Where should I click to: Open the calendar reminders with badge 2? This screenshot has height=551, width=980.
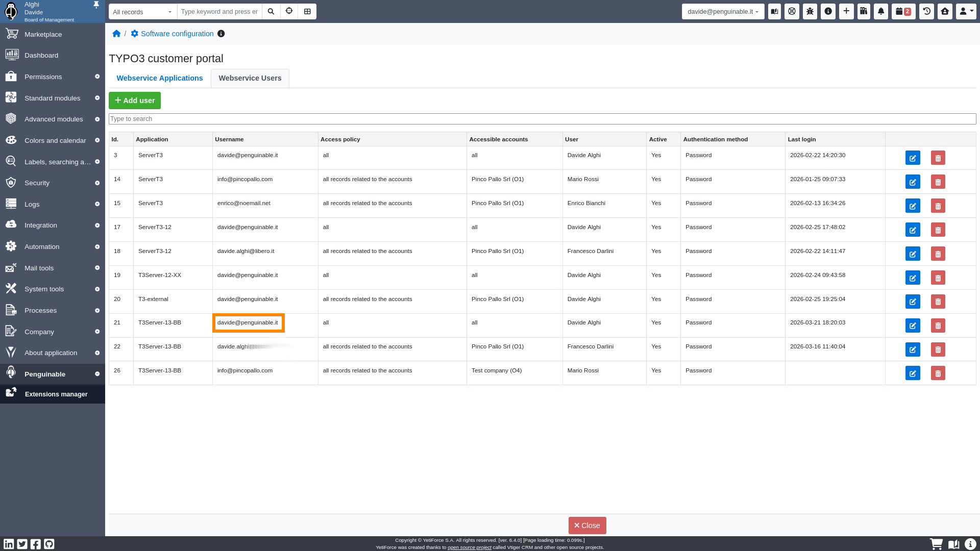(x=903, y=11)
